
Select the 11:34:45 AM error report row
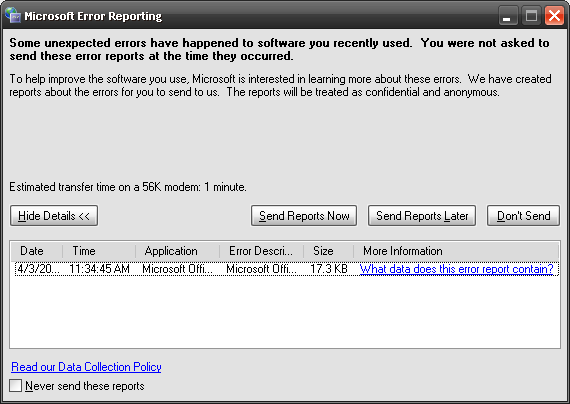pyautogui.click(x=286, y=269)
